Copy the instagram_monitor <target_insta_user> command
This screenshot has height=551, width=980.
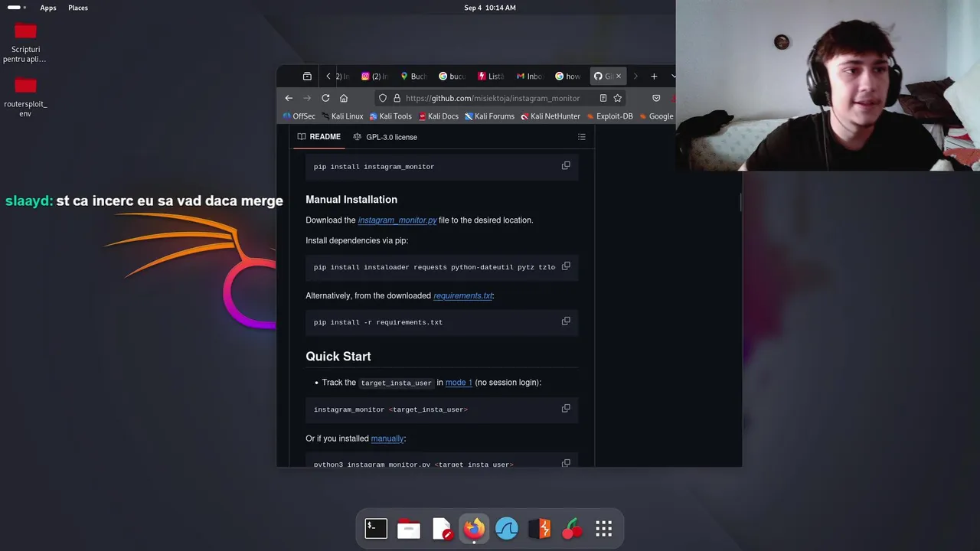566,409
